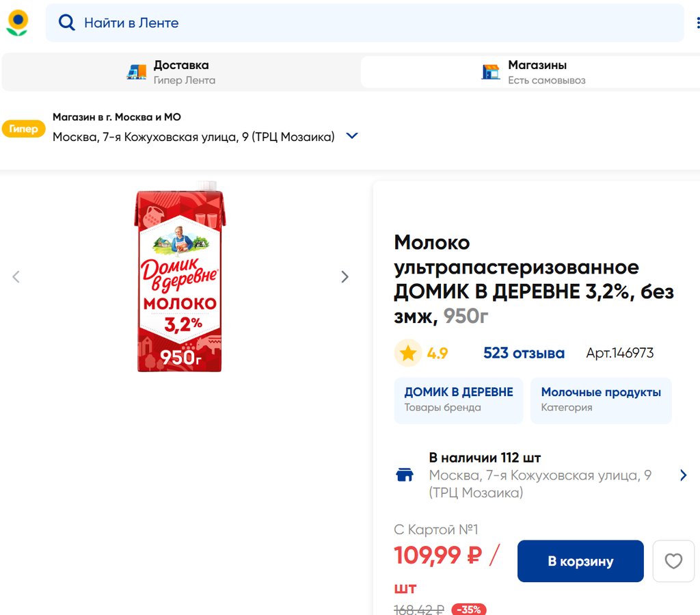
Task: Click the search magnifier icon
Action: pyautogui.click(x=66, y=23)
